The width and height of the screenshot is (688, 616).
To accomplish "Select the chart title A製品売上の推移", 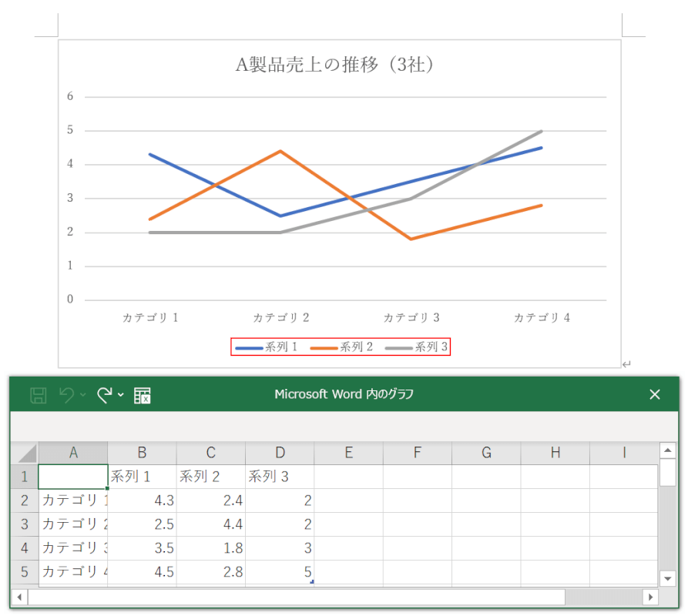I will (338, 65).
